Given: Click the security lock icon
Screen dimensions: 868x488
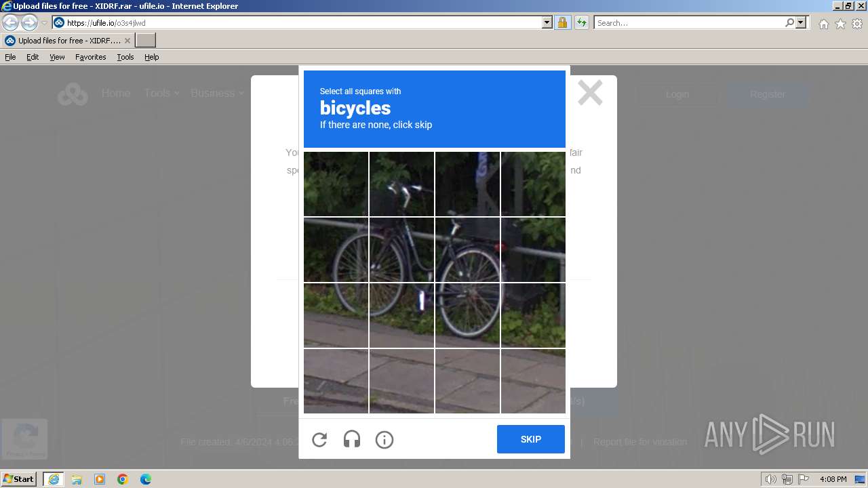Looking at the screenshot, I should (x=562, y=23).
